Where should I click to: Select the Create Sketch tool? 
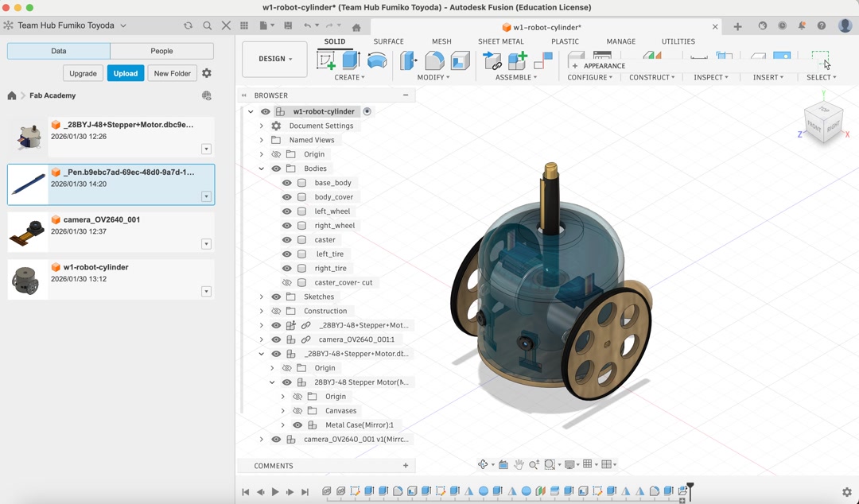pyautogui.click(x=326, y=60)
